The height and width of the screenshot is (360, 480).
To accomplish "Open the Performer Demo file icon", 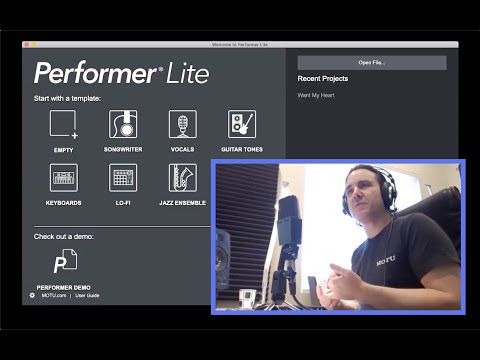I will click(x=65, y=261).
